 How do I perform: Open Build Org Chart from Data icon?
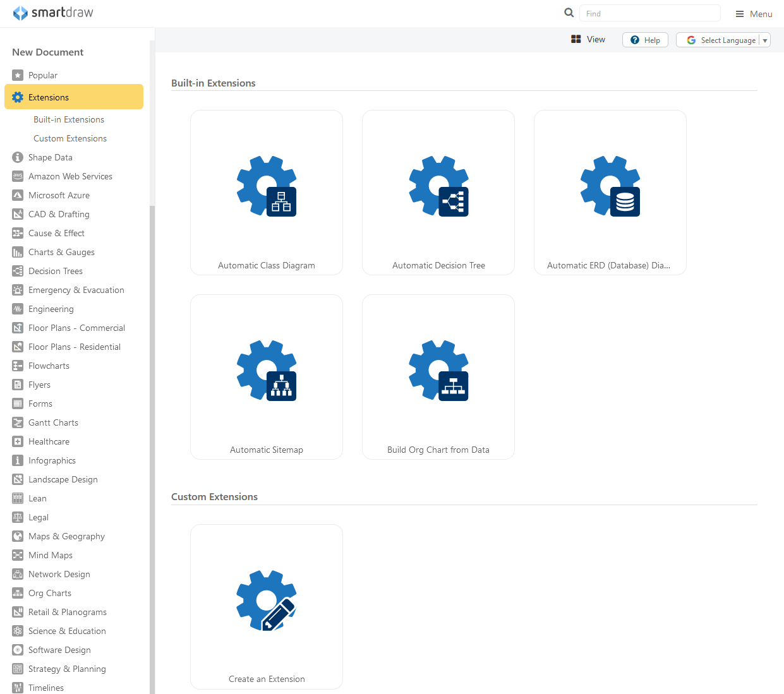pyautogui.click(x=438, y=371)
